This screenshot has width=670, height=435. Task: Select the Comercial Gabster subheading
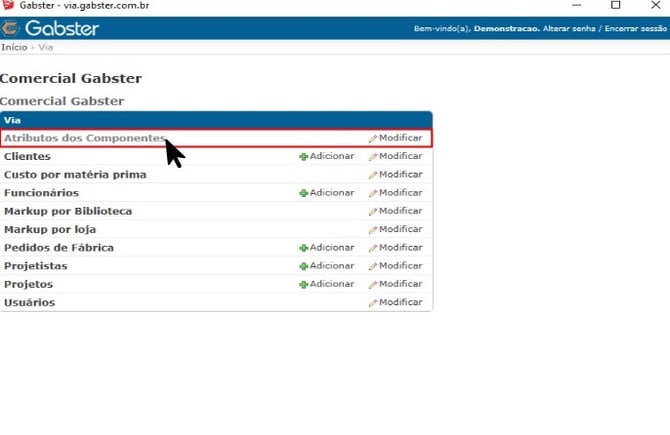click(62, 101)
